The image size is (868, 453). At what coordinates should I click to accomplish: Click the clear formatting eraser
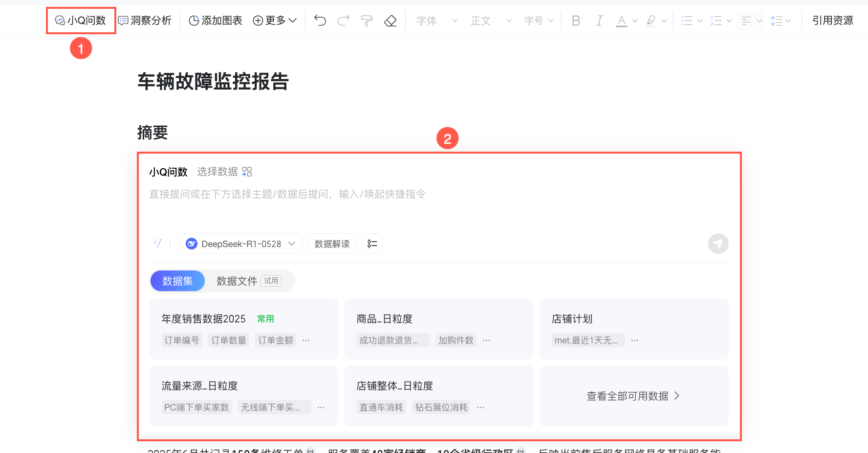click(x=390, y=21)
